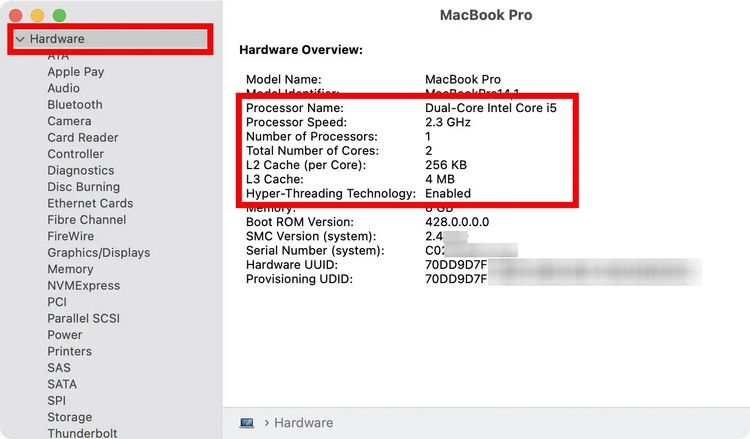Choose Parallel SCSI entry

point(84,318)
